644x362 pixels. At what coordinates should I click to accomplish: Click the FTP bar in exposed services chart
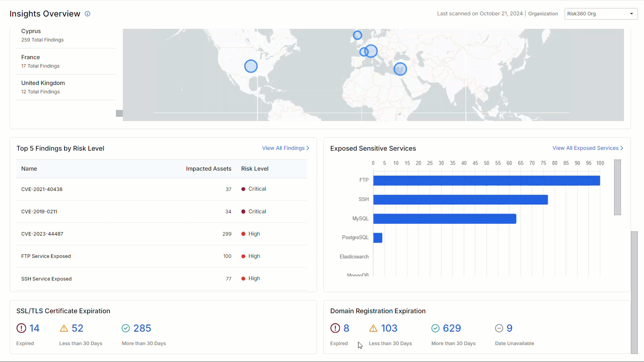click(x=486, y=181)
